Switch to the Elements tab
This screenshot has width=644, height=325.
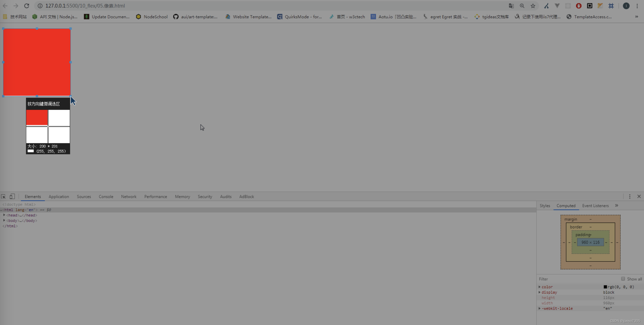click(x=33, y=197)
